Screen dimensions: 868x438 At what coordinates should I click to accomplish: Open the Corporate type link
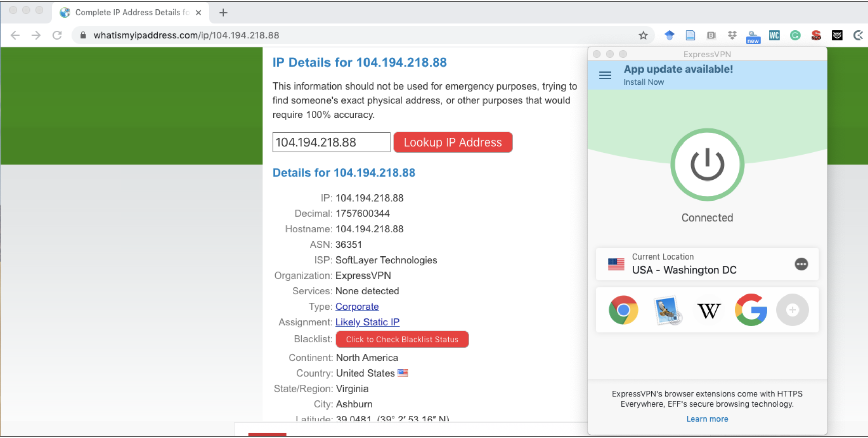[x=357, y=306]
